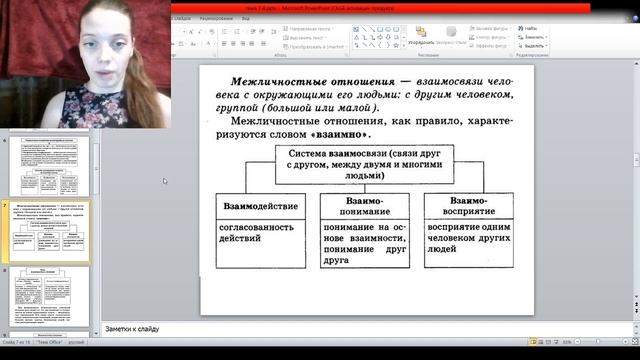Image resolution: width=640 pixels, height=360 pixels.
Task: Open line spacing options
Action: (274, 31)
